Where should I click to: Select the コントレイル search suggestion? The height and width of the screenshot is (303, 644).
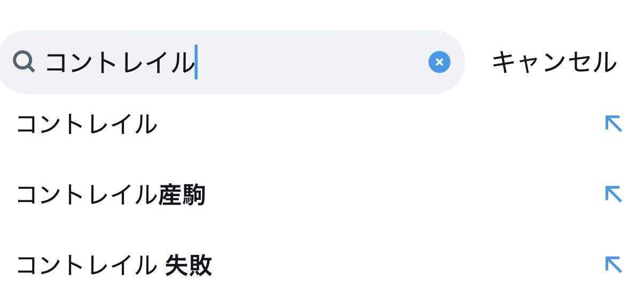click(87, 125)
